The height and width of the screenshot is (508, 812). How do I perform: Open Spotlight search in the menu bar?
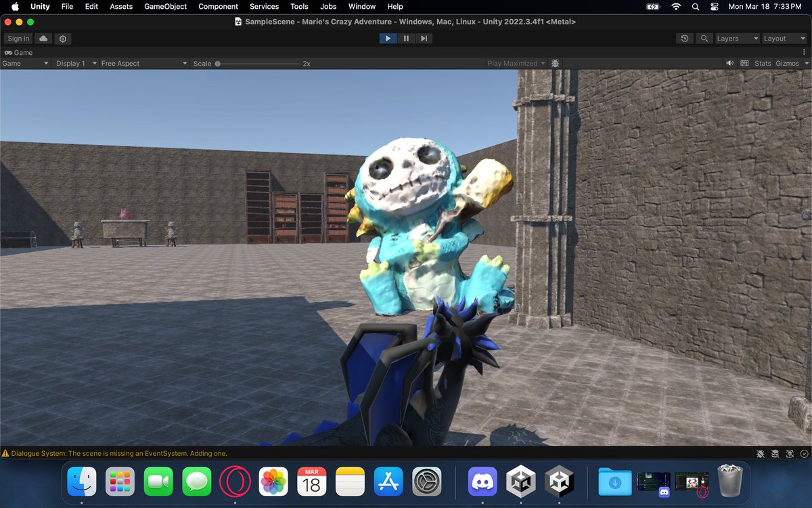696,6
